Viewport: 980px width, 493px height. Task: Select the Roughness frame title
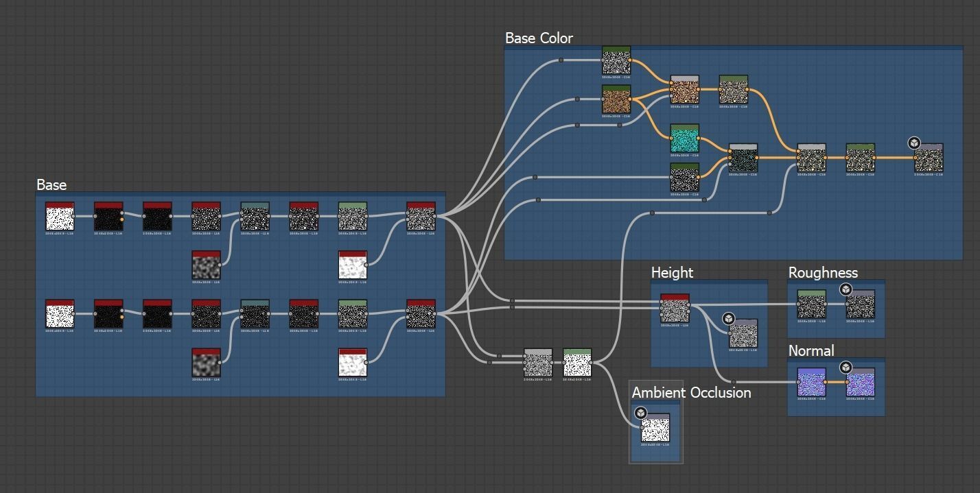pos(823,272)
